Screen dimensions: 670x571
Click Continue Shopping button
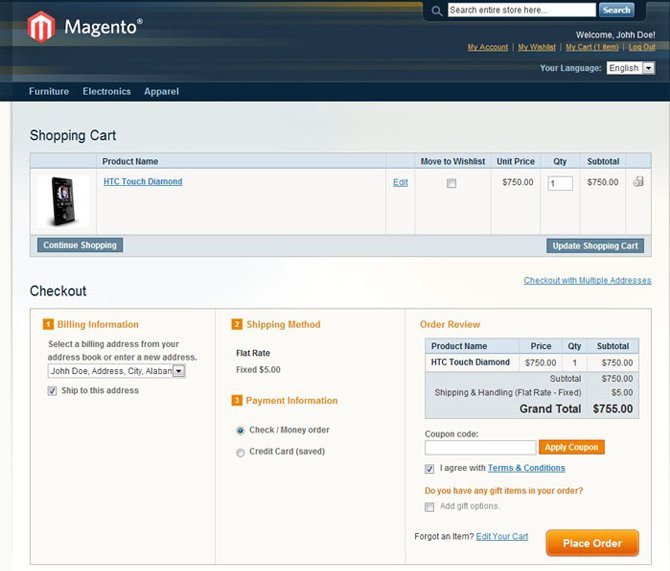(x=80, y=245)
